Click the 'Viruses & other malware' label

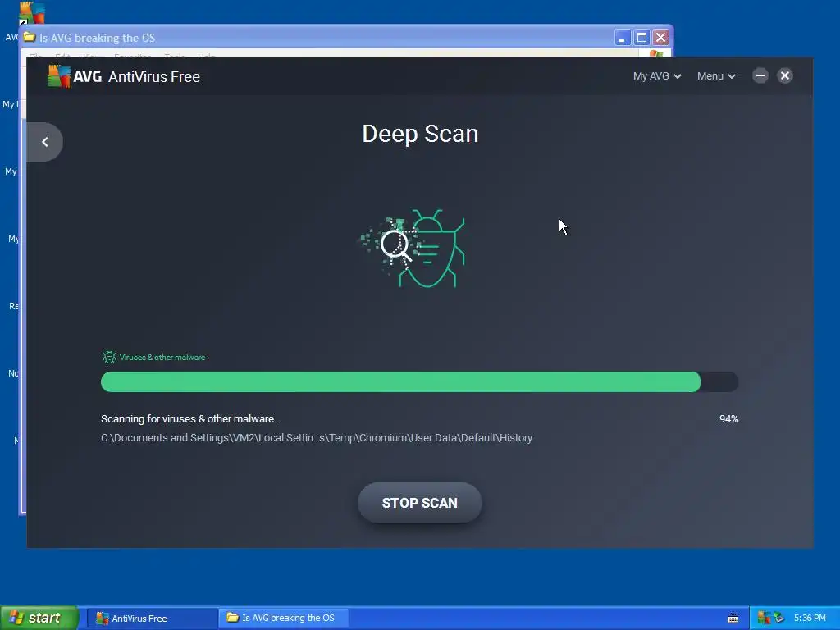(x=162, y=358)
